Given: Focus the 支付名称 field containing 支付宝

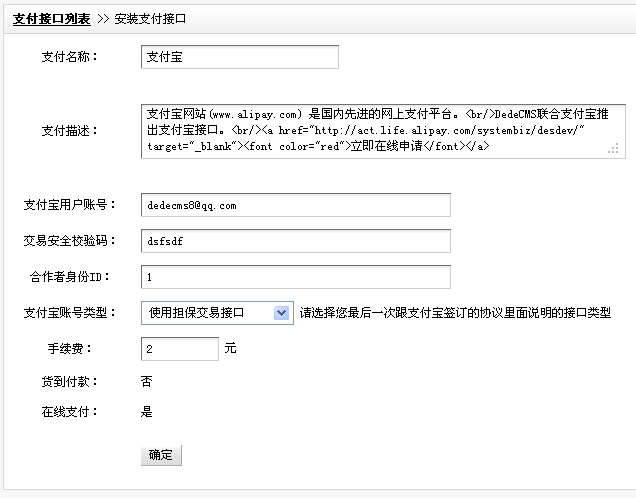Looking at the screenshot, I should point(240,57).
